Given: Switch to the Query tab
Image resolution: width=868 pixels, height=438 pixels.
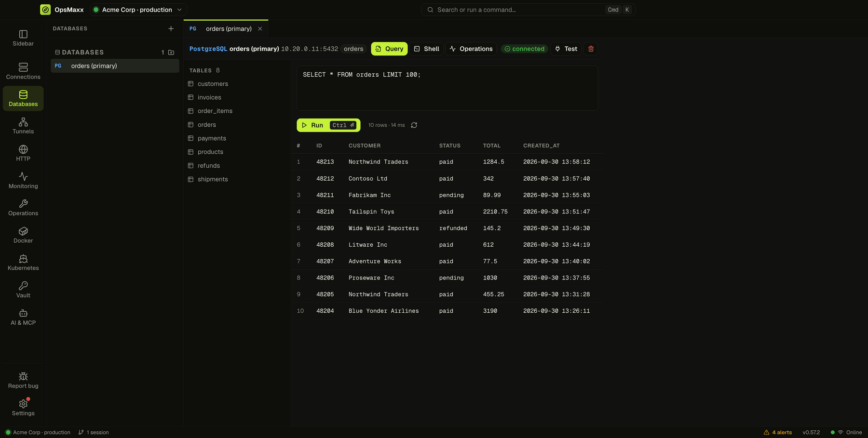Looking at the screenshot, I should pyautogui.click(x=389, y=49).
